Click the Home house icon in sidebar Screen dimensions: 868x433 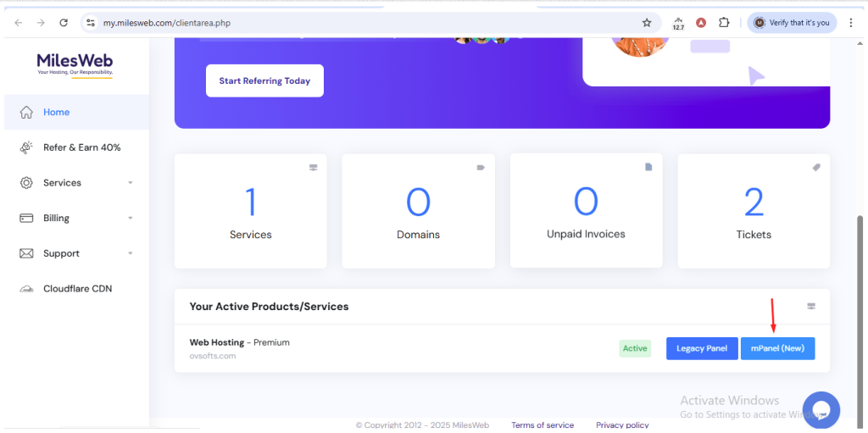[x=26, y=112]
